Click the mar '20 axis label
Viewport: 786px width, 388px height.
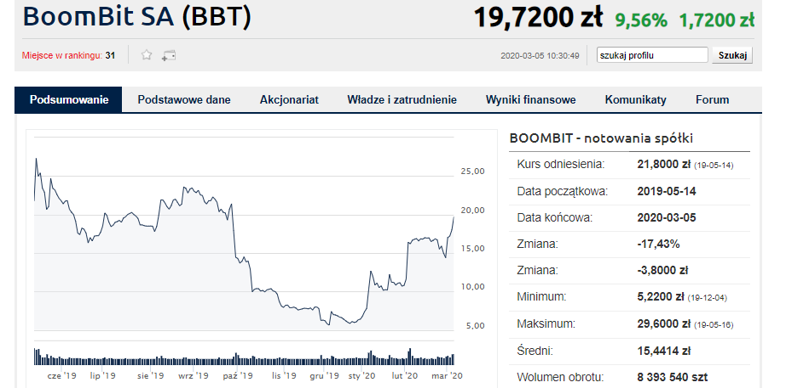point(446,375)
